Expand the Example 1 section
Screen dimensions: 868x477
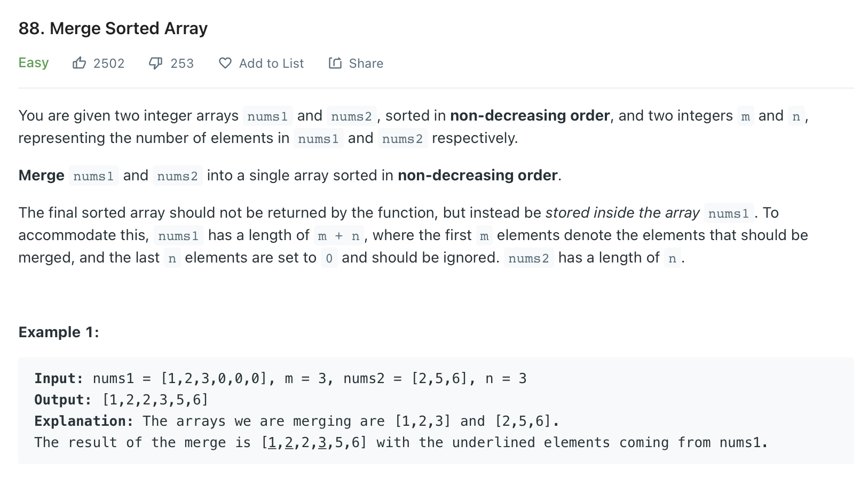tap(58, 331)
